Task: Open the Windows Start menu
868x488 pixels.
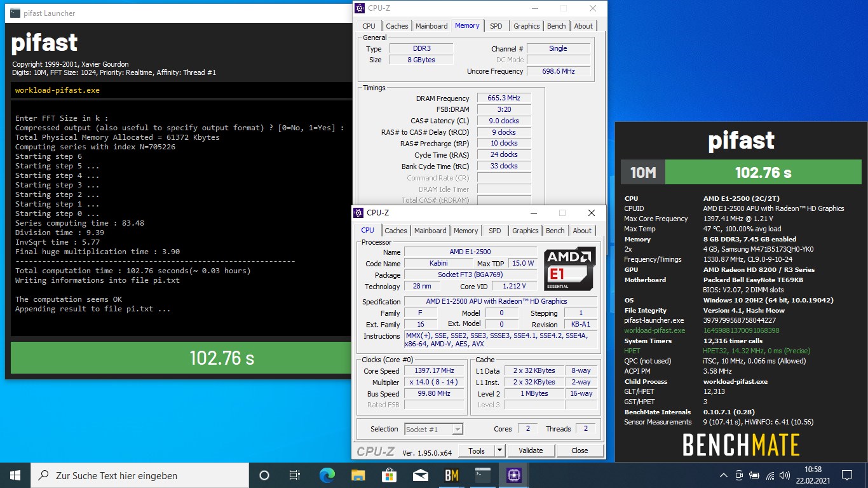Action: (x=15, y=475)
